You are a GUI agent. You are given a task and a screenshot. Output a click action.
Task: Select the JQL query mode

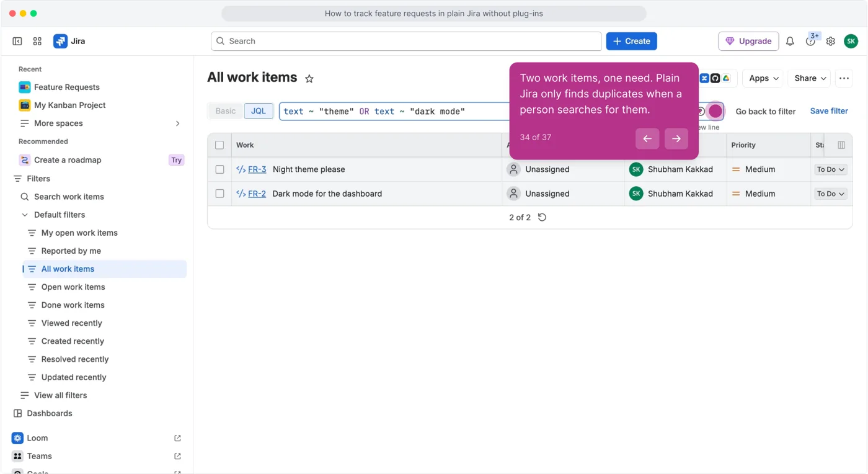pyautogui.click(x=259, y=111)
